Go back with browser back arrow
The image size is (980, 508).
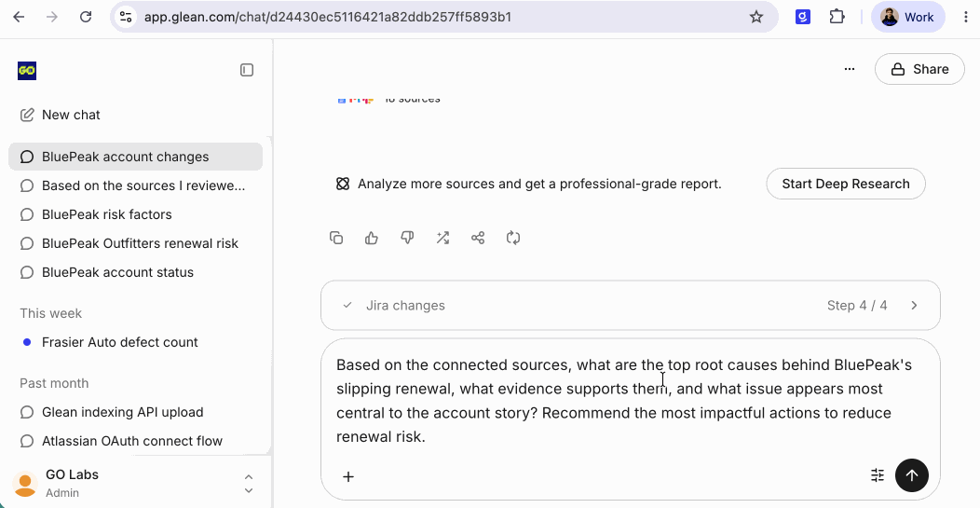coord(19,17)
